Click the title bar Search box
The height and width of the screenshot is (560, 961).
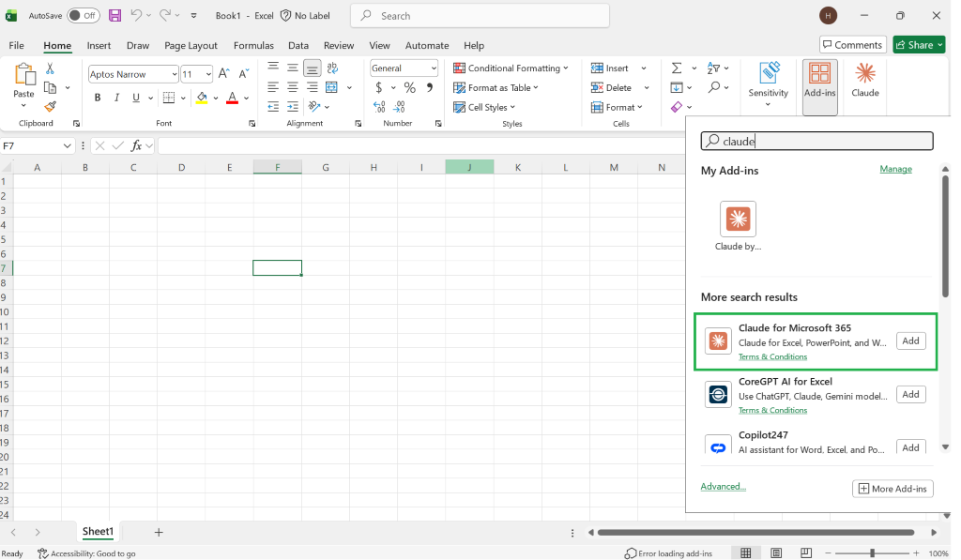pyautogui.click(x=480, y=16)
